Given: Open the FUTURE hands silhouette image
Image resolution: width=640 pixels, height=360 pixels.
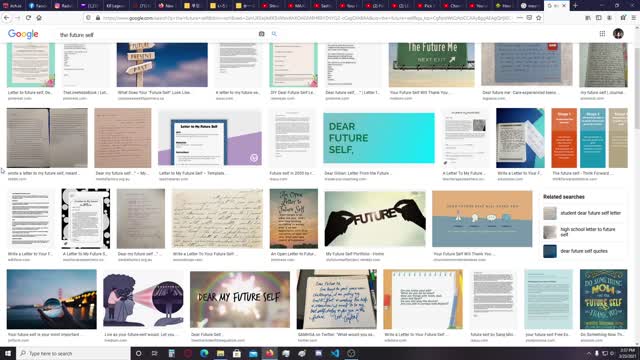Looking at the screenshot, I should (x=375, y=219).
